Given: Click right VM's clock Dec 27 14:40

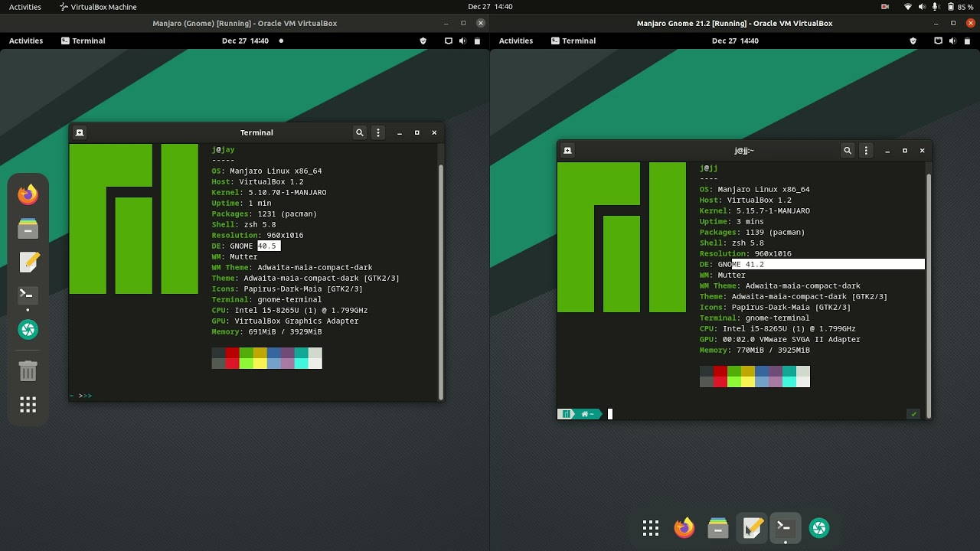Looking at the screenshot, I should pyautogui.click(x=735, y=41).
